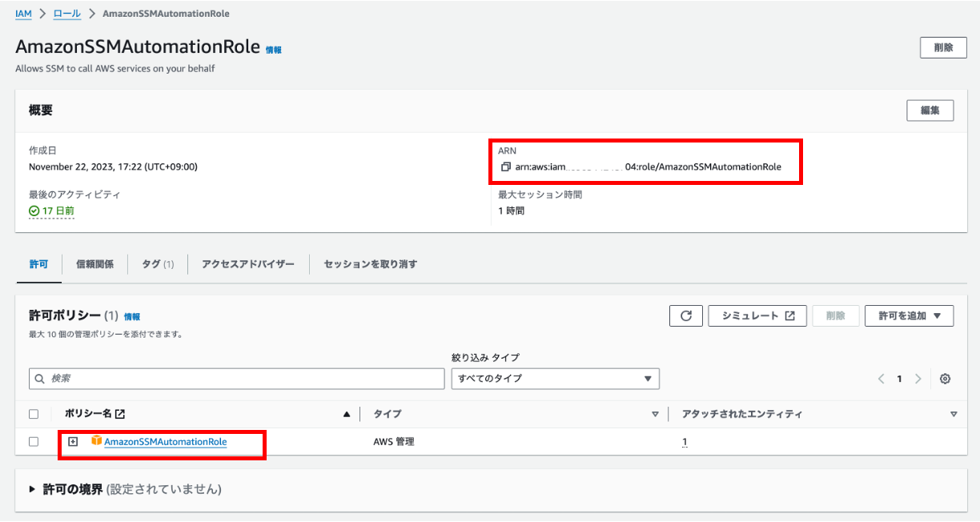The width and height of the screenshot is (980, 522).
Task: Click the page number 1 indicator
Action: pos(899,379)
